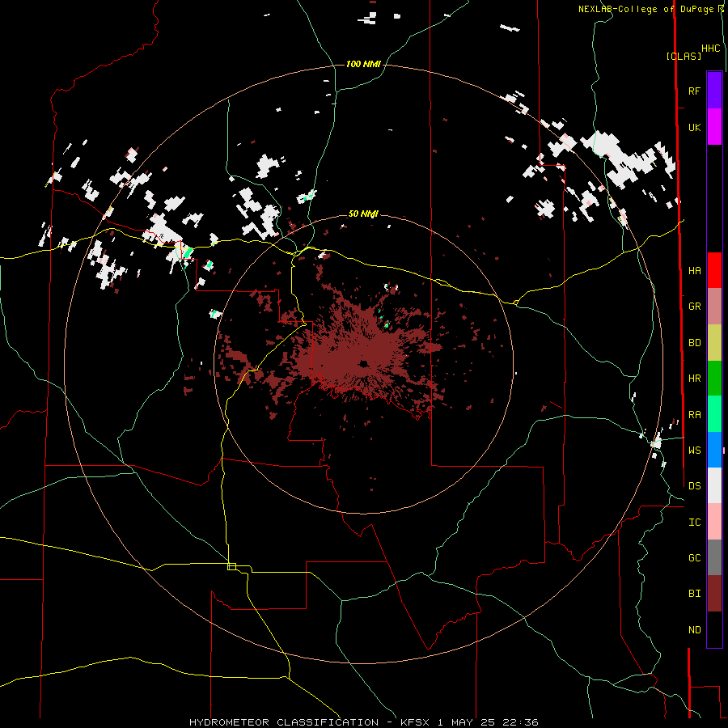Click the HR legend label

[x=695, y=379]
